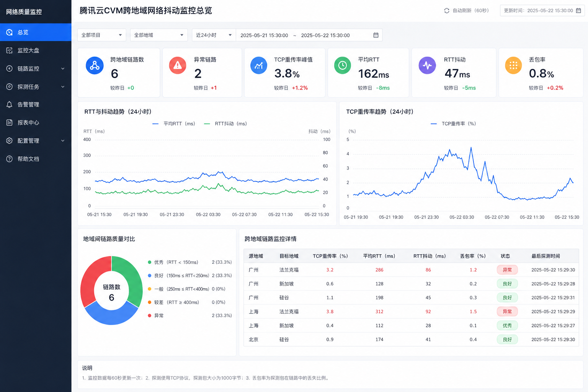
Task: Click the TCP重传率峰值 chart icon
Action: 259,65
